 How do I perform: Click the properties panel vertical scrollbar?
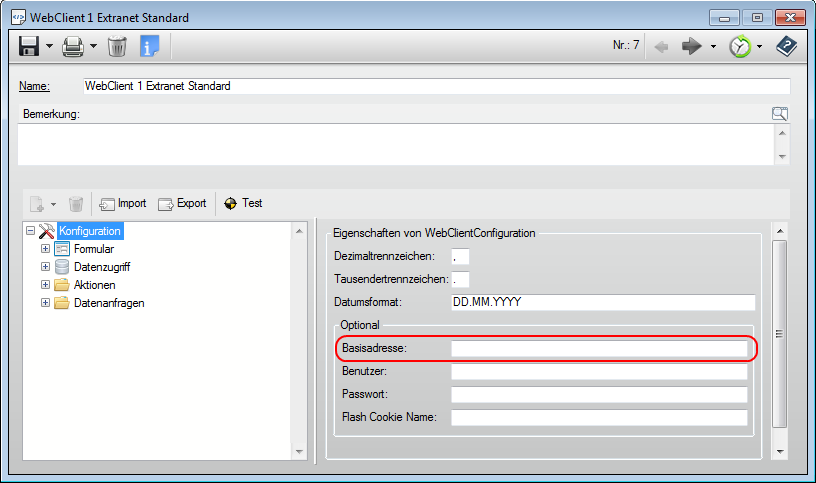click(x=781, y=334)
